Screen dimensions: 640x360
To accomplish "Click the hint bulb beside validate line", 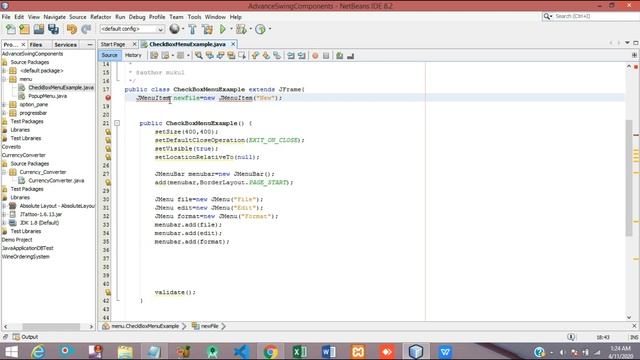I will (x=108, y=292).
